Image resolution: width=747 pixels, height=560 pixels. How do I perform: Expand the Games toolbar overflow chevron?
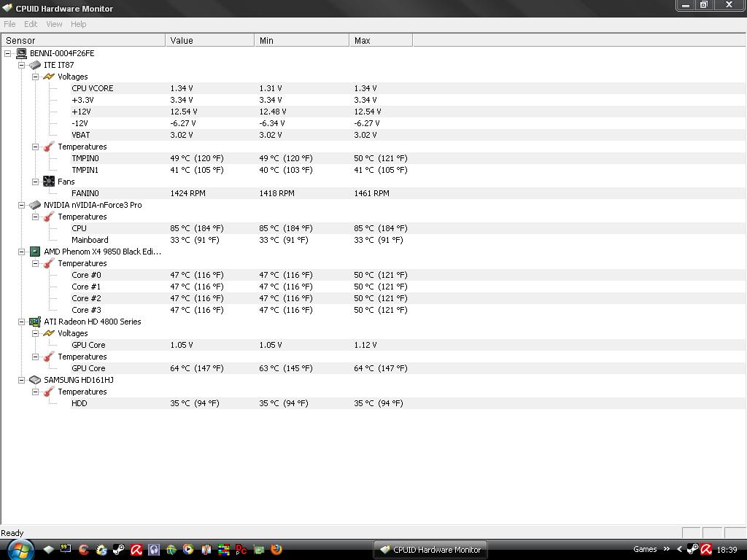point(667,549)
